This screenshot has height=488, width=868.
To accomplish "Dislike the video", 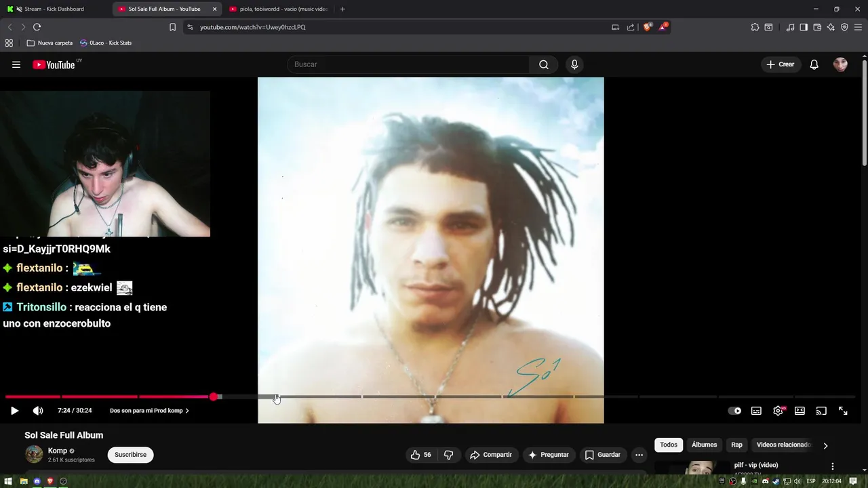I will tap(448, 455).
